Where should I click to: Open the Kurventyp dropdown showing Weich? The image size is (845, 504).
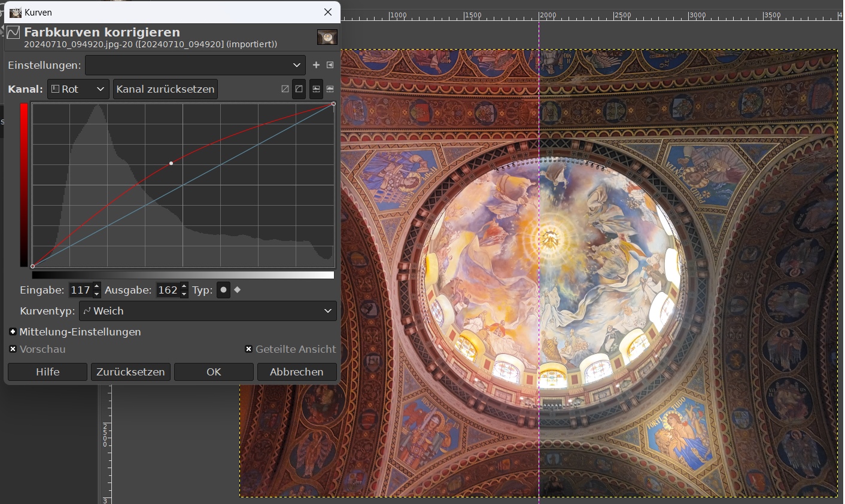208,311
